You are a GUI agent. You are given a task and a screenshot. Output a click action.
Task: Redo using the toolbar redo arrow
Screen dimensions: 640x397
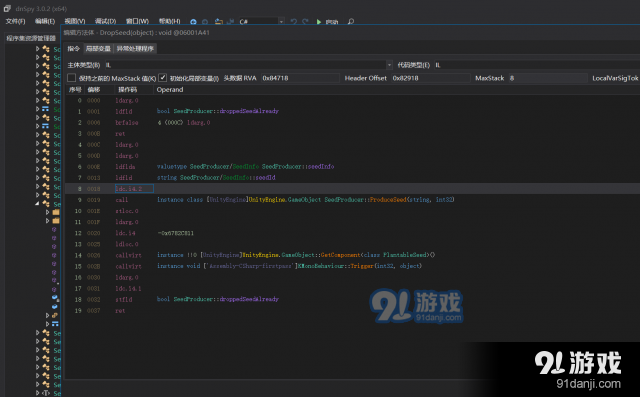click(x=305, y=22)
